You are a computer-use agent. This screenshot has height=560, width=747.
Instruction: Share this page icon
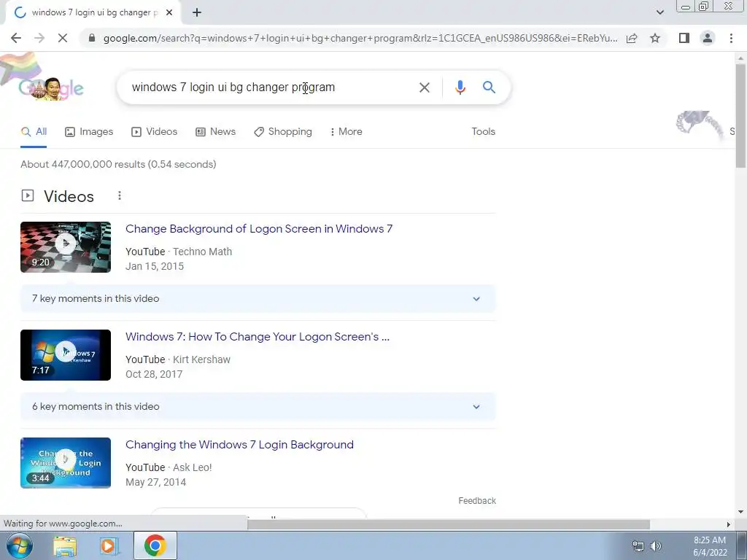click(632, 38)
